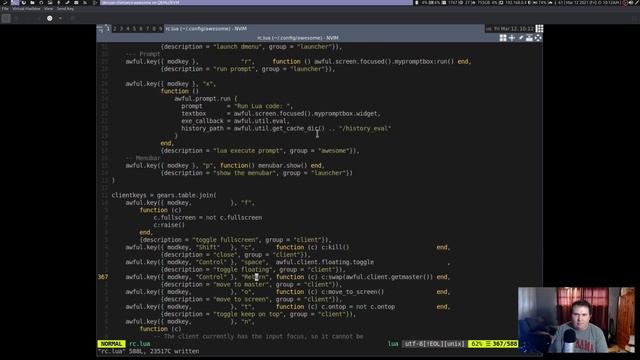Click line number 367 in the gutter
This screenshot has height=360, width=640.
[x=103, y=277]
